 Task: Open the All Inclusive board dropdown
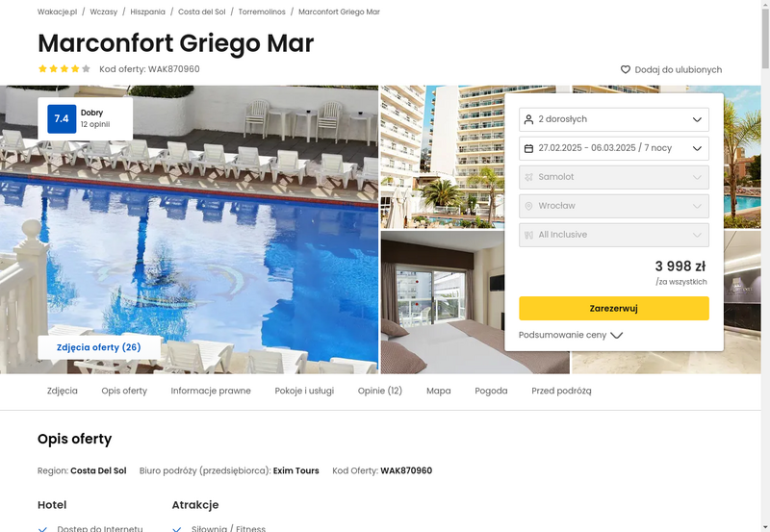(x=614, y=235)
